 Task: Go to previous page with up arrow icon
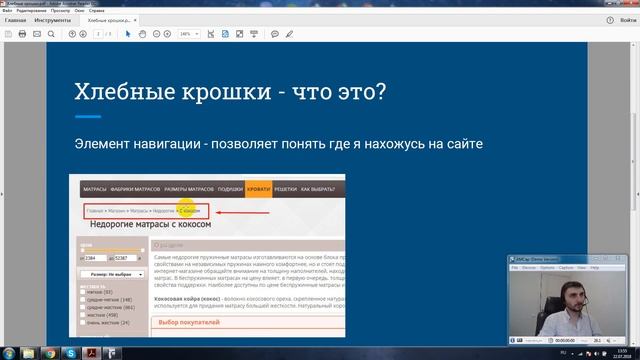(72, 34)
